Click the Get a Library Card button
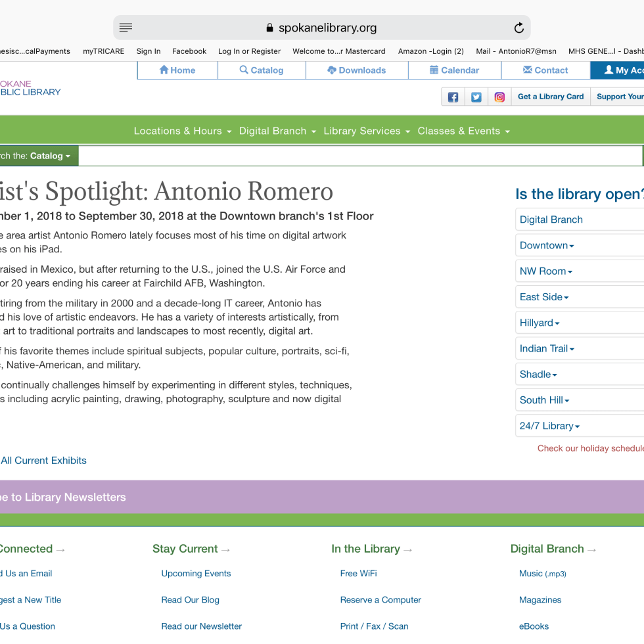 pos(551,97)
